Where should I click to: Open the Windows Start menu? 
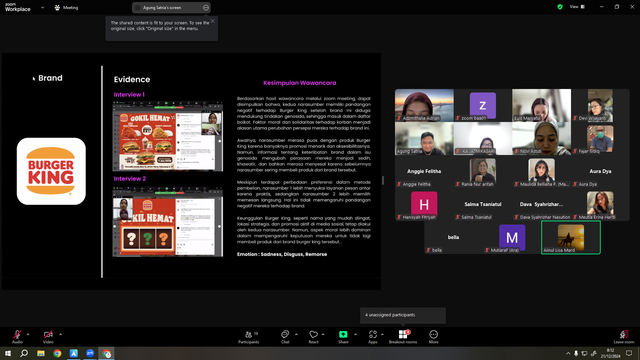point(8,353)
